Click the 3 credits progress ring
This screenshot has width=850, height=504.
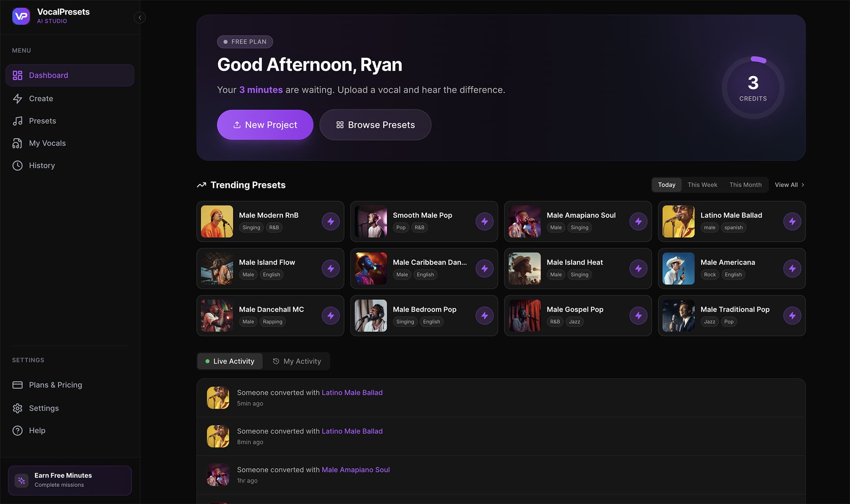point(753,88)
